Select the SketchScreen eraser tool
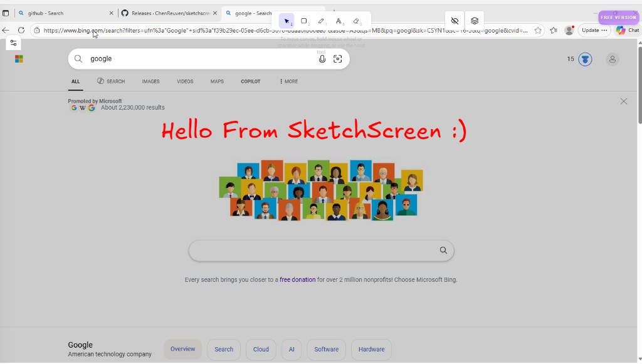The width and height of the screenshot is (642, 364). 356,21
